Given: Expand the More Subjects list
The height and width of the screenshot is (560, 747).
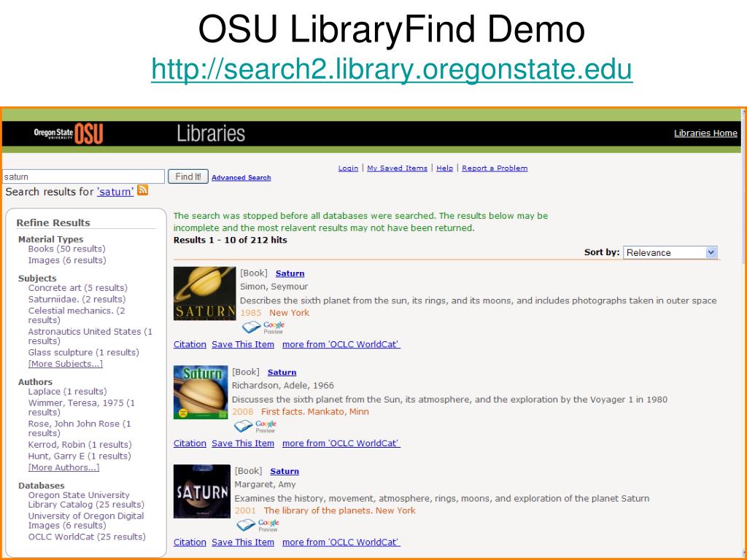Looking at the screenshot, I should click(x=65, y=364).
